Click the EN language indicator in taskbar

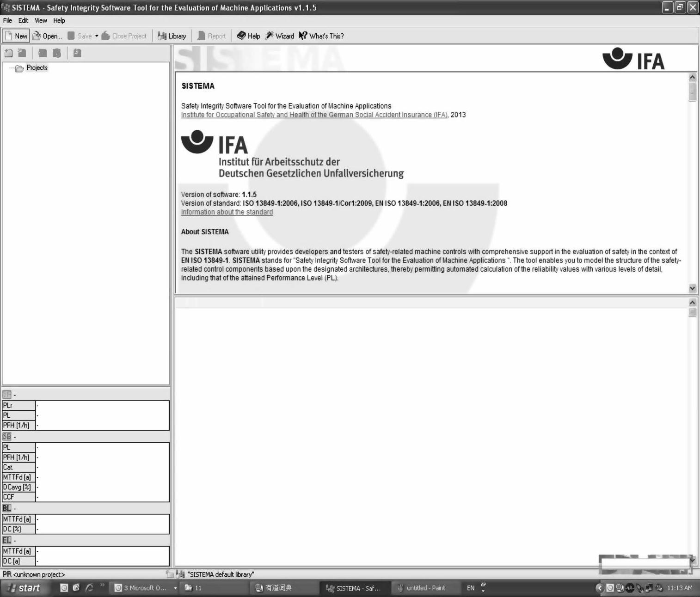[x=471, y=588]
